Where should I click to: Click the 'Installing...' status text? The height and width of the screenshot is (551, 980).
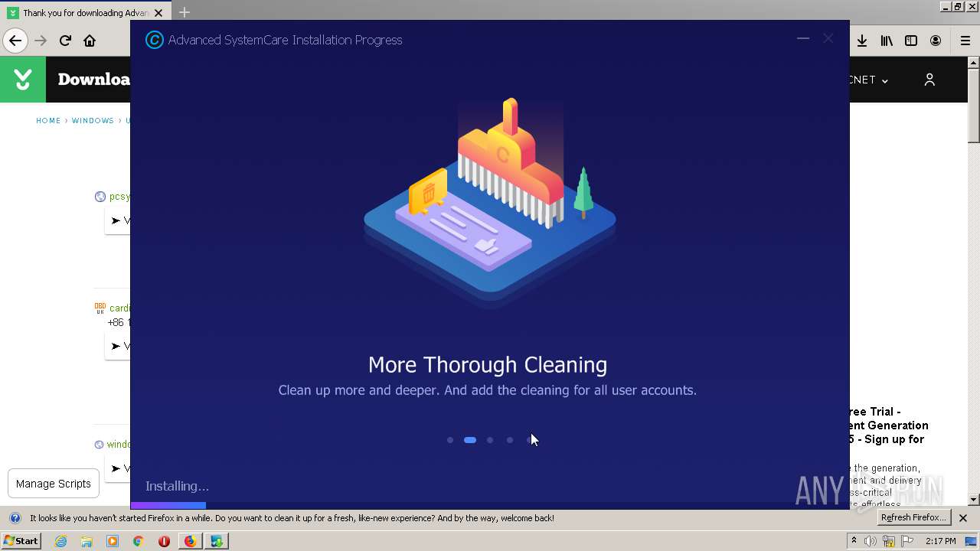click(x=177, y=486)
